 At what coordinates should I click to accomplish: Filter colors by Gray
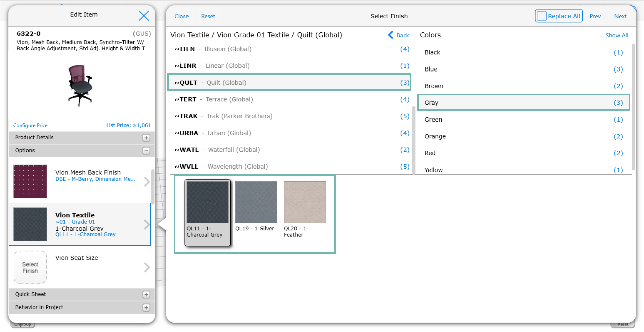524,102
